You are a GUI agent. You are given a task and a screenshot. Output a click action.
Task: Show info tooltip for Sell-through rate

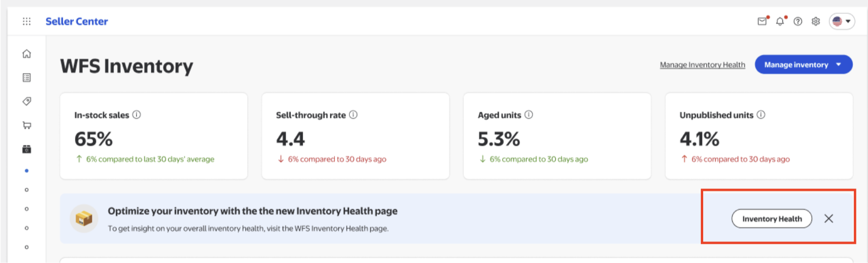click(353, 115)
